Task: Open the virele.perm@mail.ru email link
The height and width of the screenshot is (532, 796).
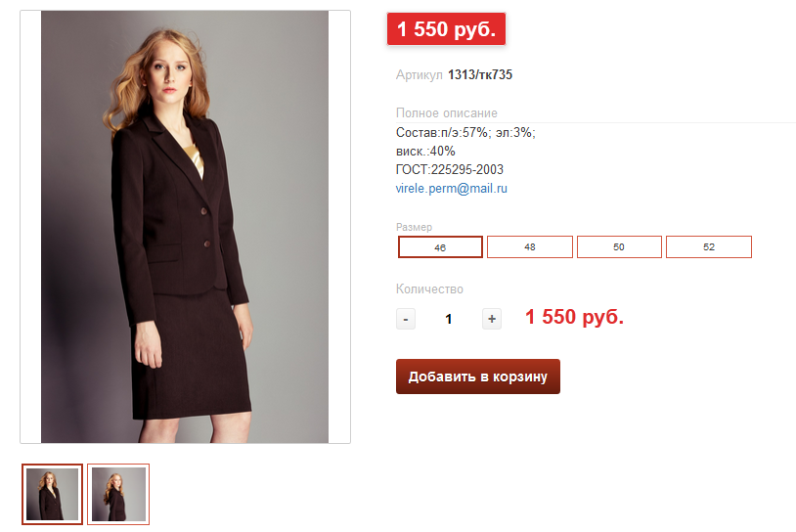Action: click(452, 188)
